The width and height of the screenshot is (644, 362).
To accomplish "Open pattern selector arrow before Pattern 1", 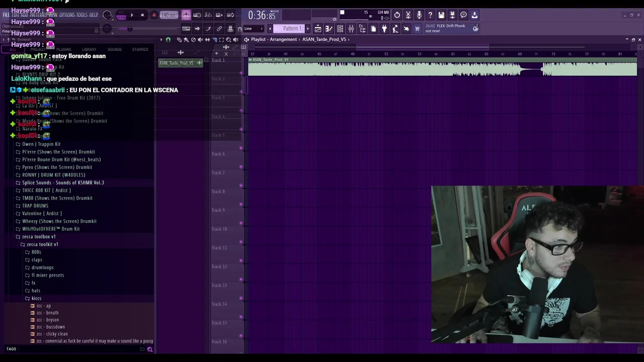I will 270,29.
